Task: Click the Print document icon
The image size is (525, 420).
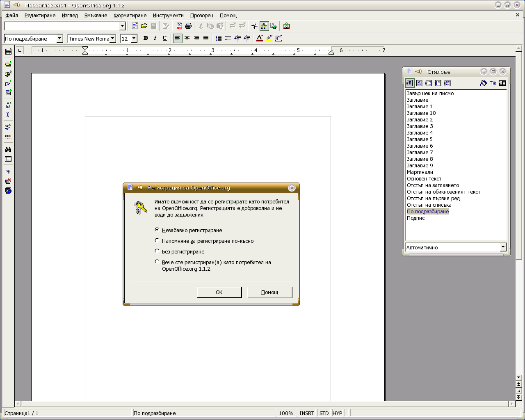Action: (x=188, y=26)
